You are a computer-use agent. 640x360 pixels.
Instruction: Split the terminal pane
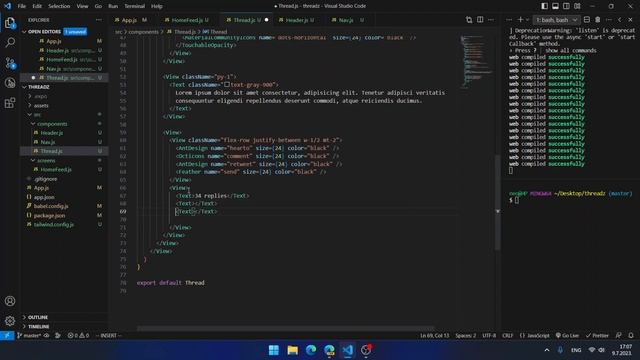pos(587,20)
